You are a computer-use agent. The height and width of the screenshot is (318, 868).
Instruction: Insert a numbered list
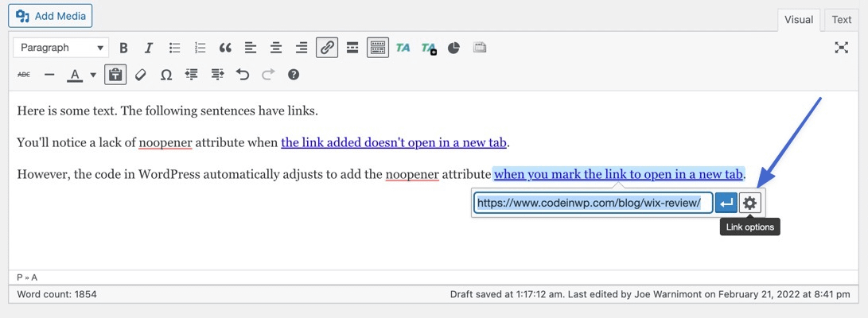point(200,48)
